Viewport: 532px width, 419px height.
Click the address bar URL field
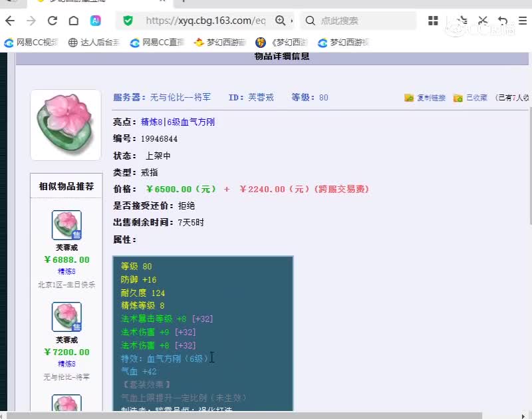click(x=205, y=21)
